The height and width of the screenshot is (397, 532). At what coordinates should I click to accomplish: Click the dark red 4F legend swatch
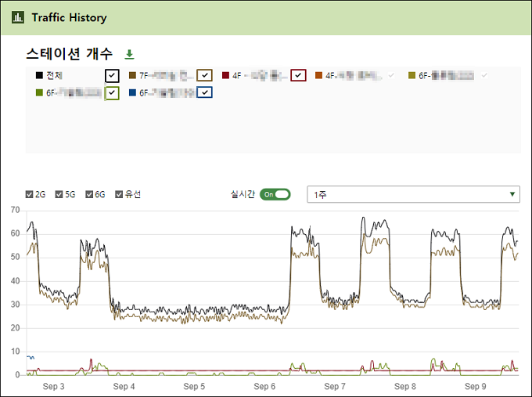click(225, 75)
